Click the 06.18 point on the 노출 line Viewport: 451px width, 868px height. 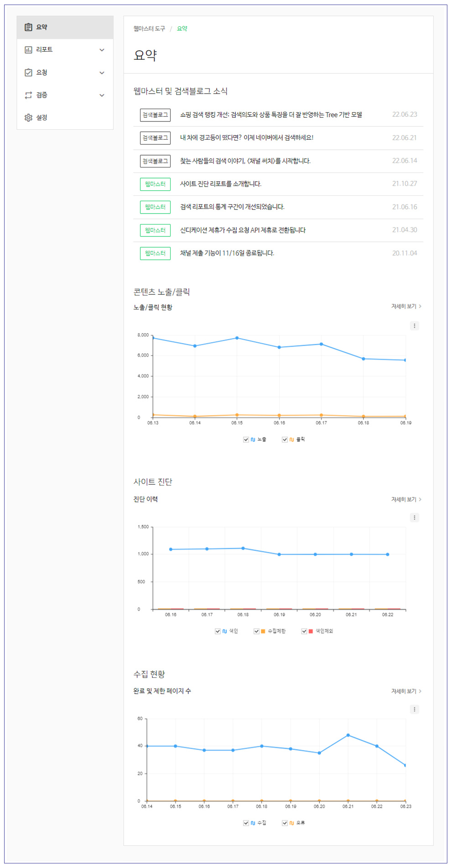pyautogui.click(x=363, y=359)
